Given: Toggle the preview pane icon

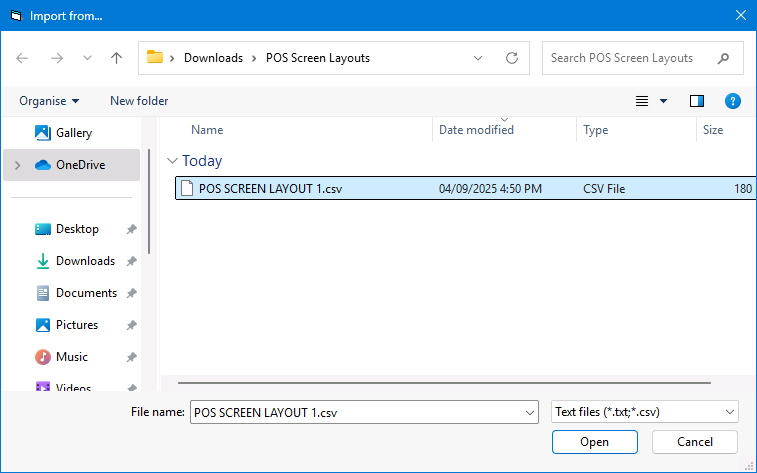Looking at the screenshot, I should (697, 101).
